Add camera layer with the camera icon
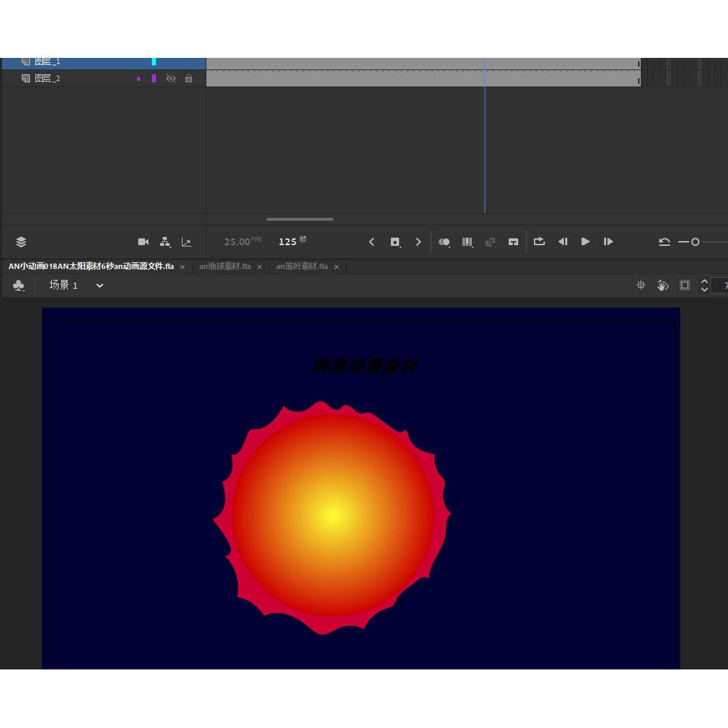728x728 pixels. [144, 242]
